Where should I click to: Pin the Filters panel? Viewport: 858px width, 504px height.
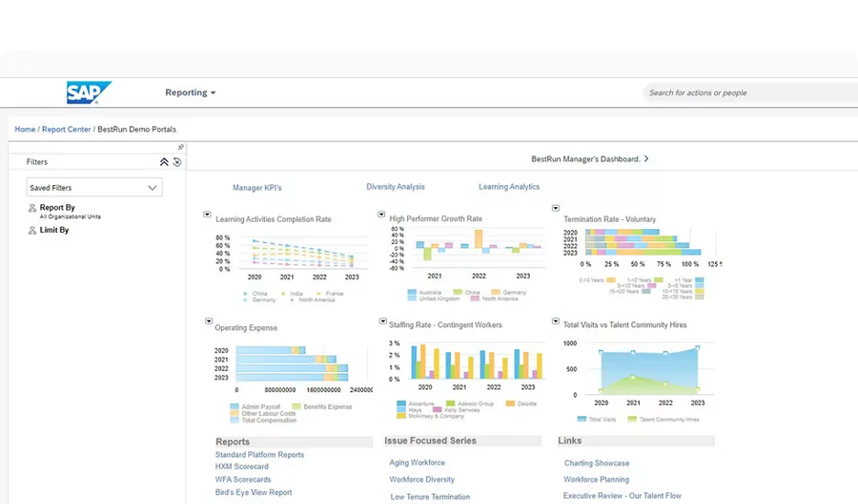[181, 148]
